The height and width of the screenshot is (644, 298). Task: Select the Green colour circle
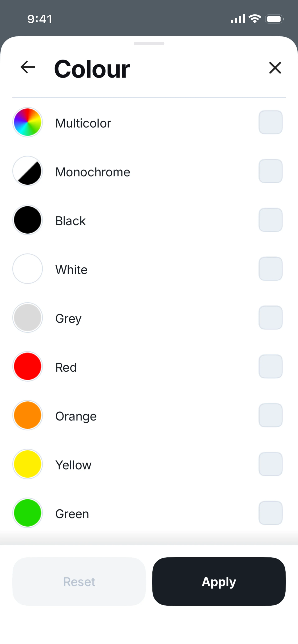tap(27, 513)
